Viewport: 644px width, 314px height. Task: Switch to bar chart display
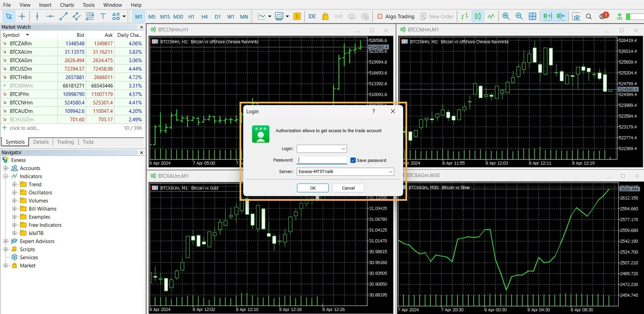point(465,16)
